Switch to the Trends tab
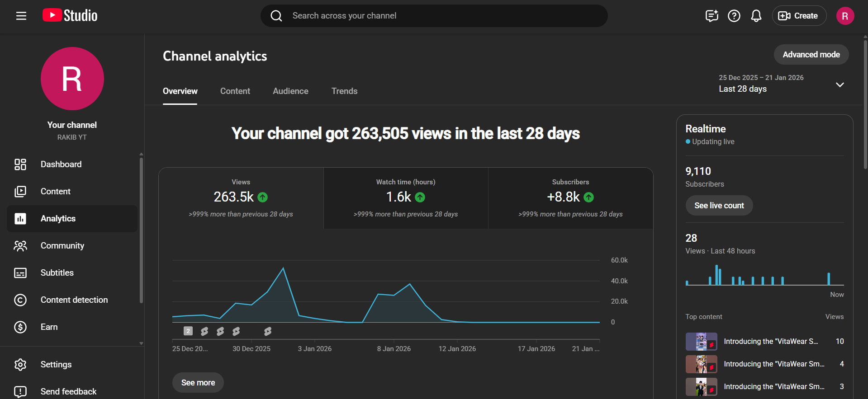This screenshot has width=868, height=399. coord(344,91)
